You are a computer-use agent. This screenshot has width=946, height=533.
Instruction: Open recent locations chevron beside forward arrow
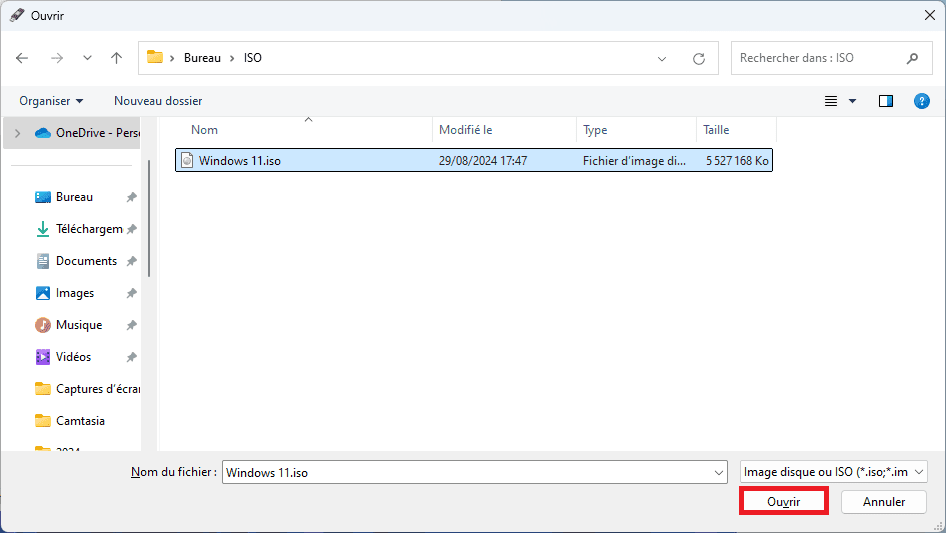(x=87, y=58)
